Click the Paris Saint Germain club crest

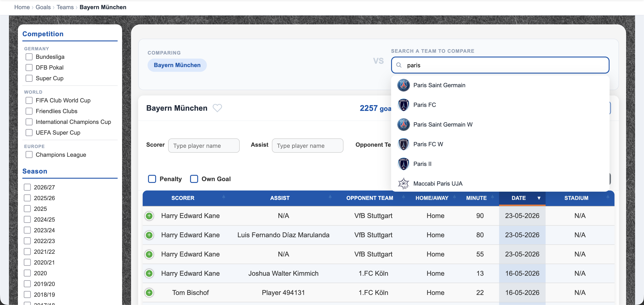(403, 85)
